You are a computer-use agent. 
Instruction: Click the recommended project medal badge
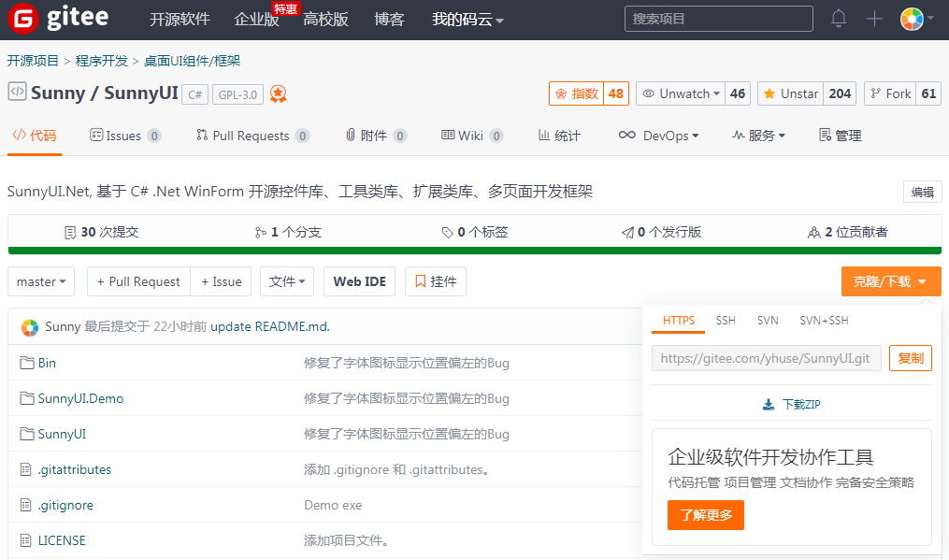[278, 93]
